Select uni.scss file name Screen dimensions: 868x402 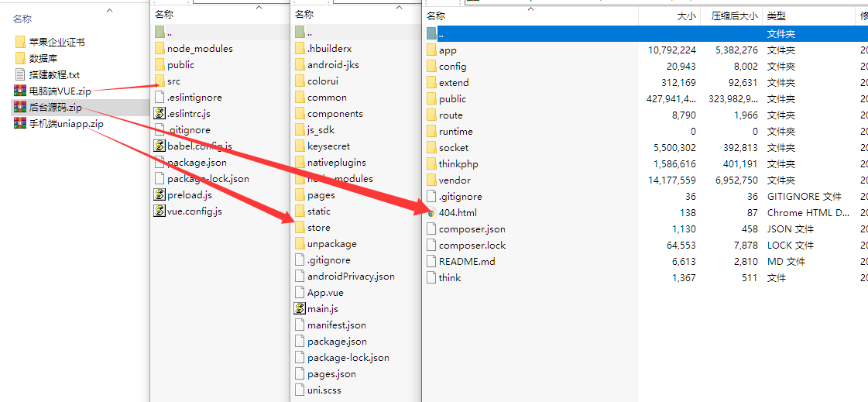[324, 390]
